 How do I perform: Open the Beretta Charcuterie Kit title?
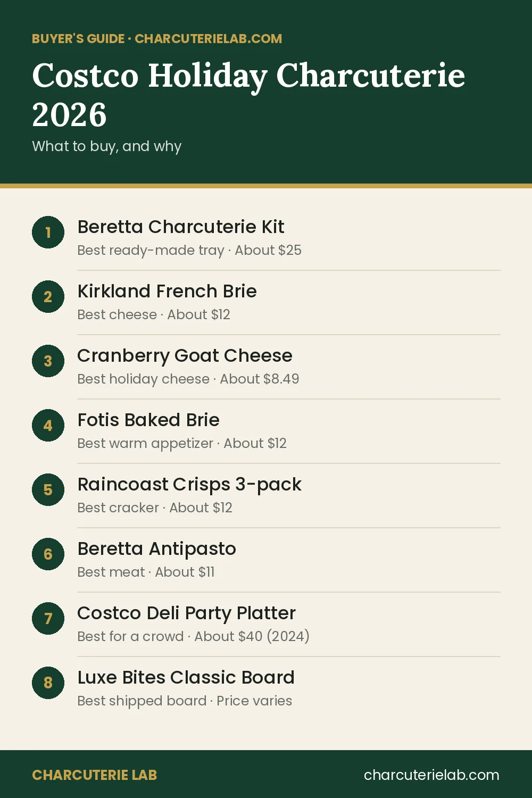click(181, 227)
